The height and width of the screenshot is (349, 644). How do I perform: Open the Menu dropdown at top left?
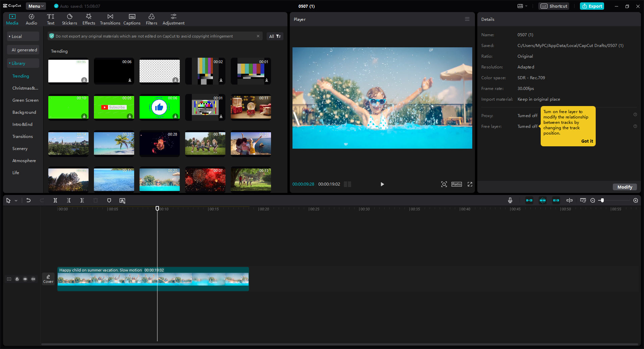pos(36,6)
